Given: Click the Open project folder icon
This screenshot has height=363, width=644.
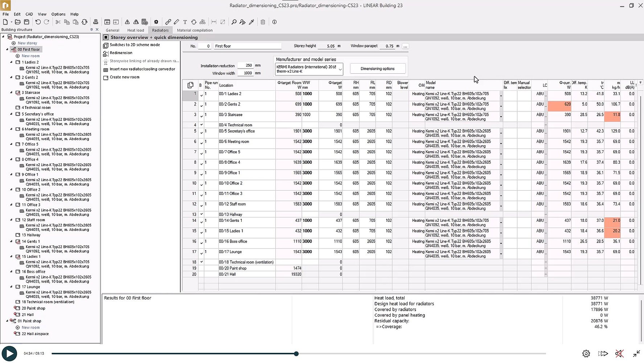Looking at the screenshot, I should (x=17, y=22).
